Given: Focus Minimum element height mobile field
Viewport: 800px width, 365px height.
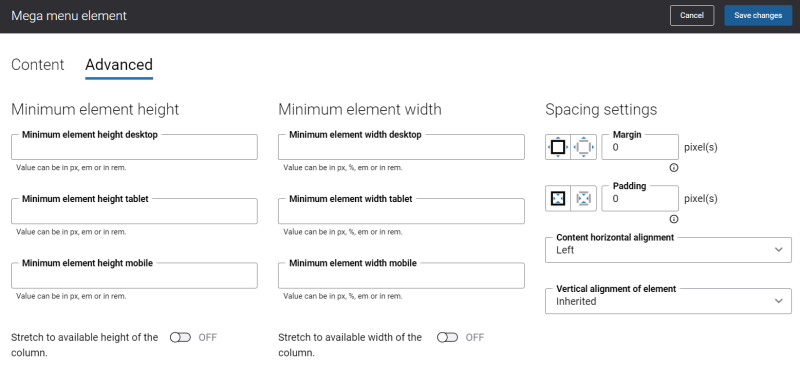Looking at the screenshot, I should (x=134, y=276).
